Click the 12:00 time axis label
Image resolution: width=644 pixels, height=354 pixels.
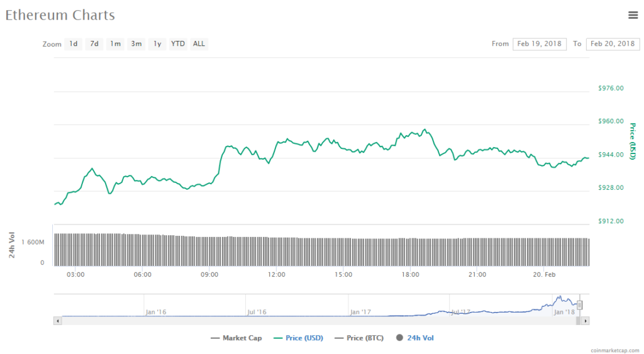pyautogui.click(x=277, y=275)
